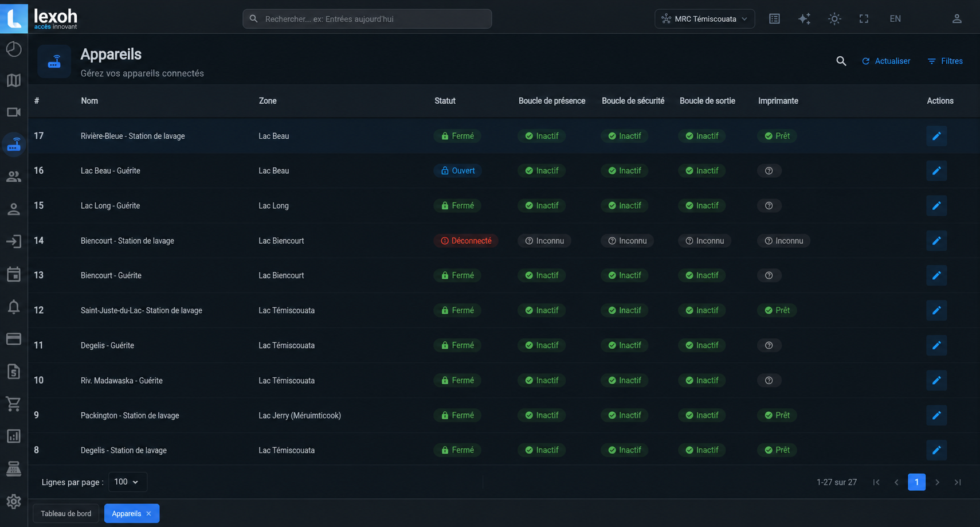
Task: Select the Appareils tab
Action: click(126, 513)
